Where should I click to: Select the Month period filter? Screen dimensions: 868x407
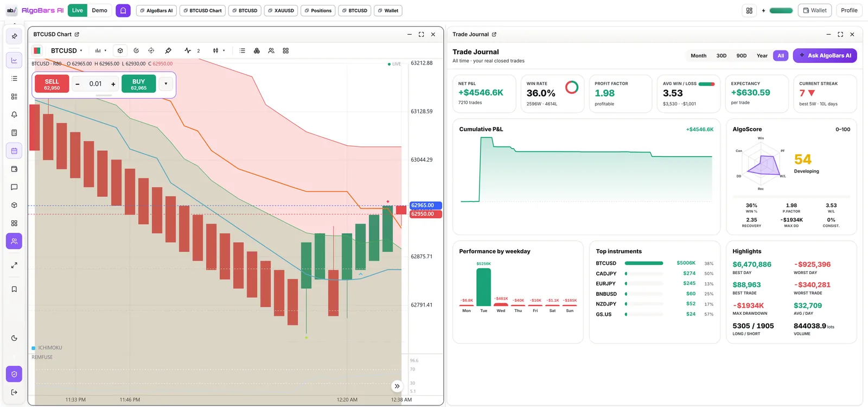tap(699, 55)
